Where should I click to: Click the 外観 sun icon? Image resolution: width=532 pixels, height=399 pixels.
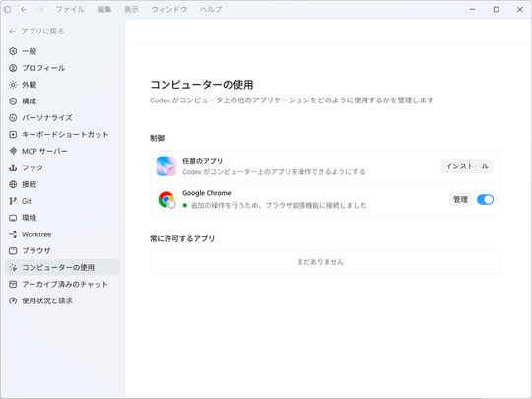13,85
